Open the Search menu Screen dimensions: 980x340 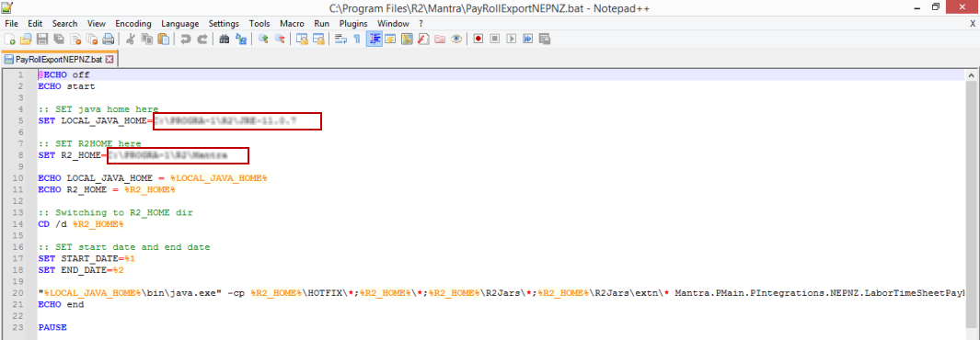[x=65, y=24]
